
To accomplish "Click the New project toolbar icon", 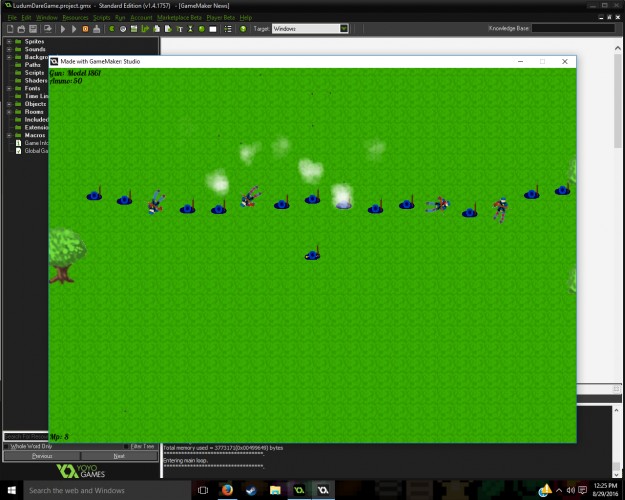I will coord(10,29).
